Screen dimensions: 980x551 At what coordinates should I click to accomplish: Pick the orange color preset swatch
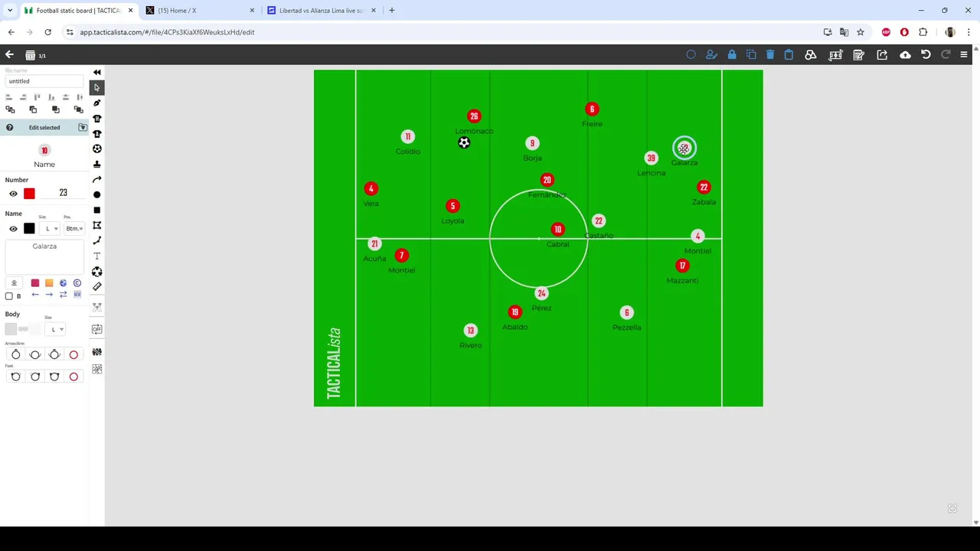pos(49,283)
